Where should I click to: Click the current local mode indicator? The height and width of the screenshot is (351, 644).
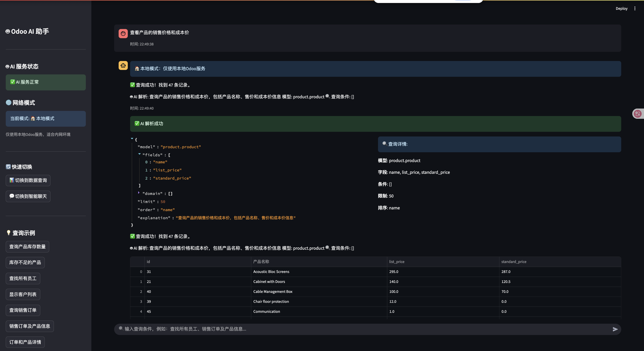click(46, 119)
